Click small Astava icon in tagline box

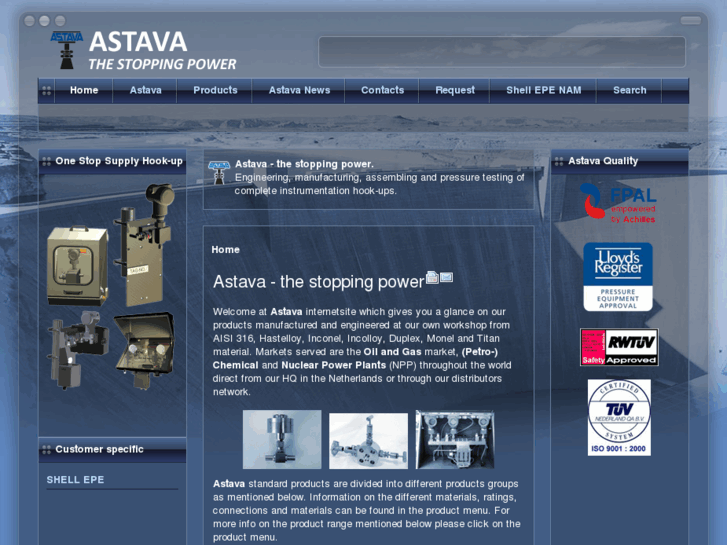click(219, 173)
